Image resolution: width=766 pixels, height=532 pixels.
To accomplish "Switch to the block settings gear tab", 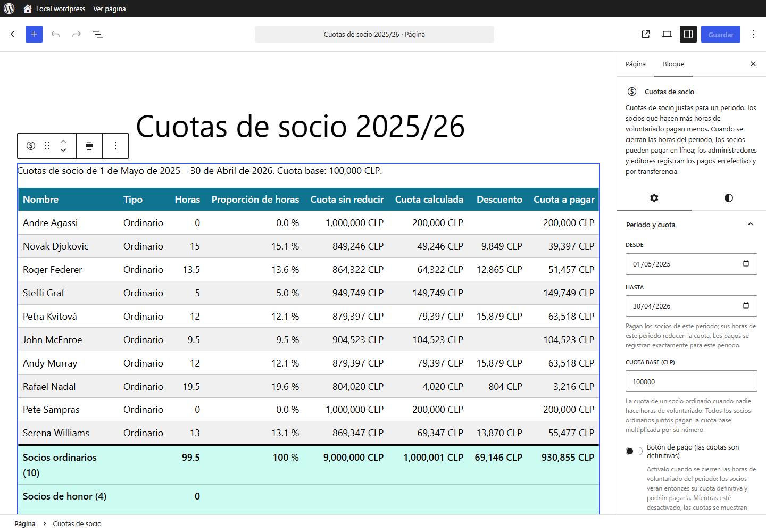I will point(654,198).
